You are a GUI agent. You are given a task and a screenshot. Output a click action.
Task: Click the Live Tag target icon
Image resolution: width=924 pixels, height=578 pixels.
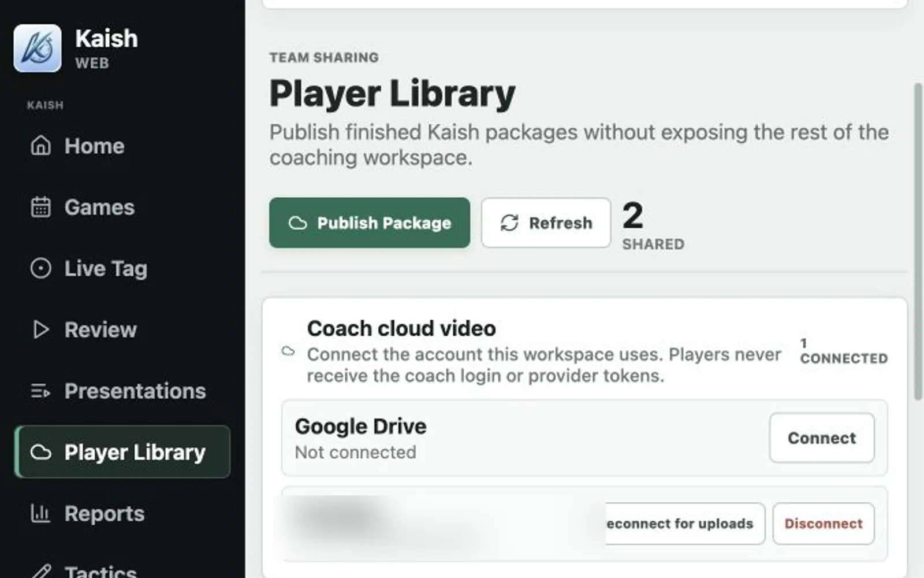(x=40, y=268)
